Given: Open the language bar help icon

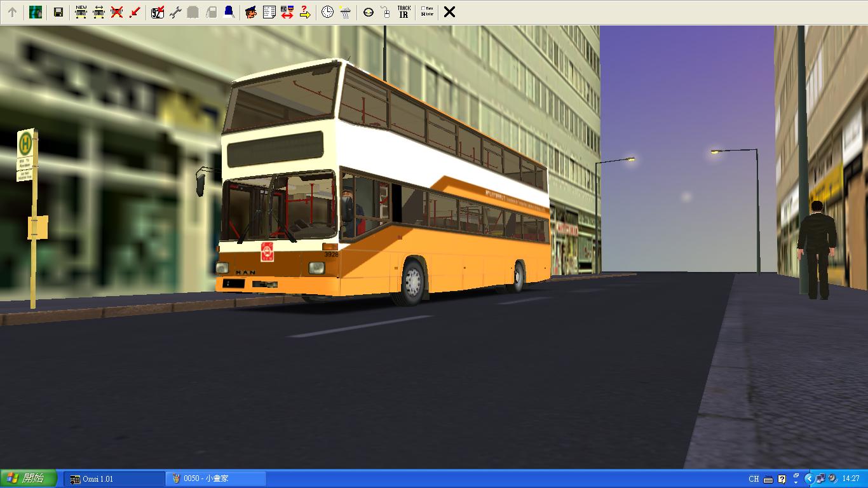Looking at the screenshot, I should pyautogui.click(x=782, y=479).
